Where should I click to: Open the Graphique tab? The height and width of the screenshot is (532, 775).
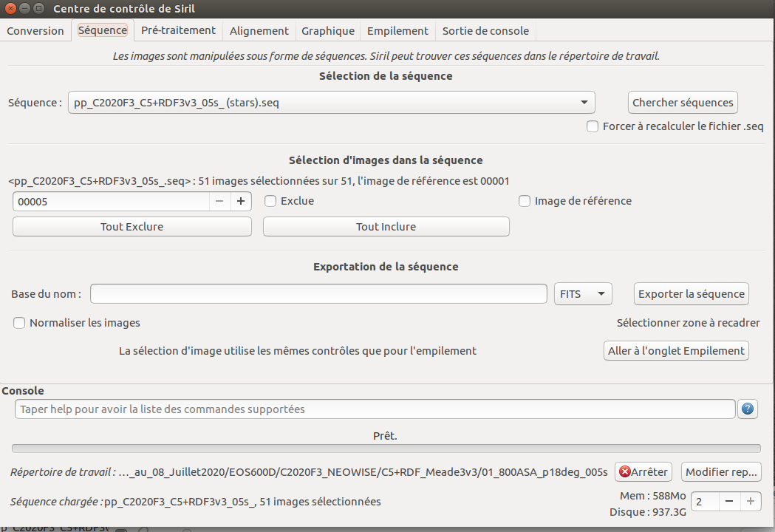pyautogui.click(x=328, y=30)
